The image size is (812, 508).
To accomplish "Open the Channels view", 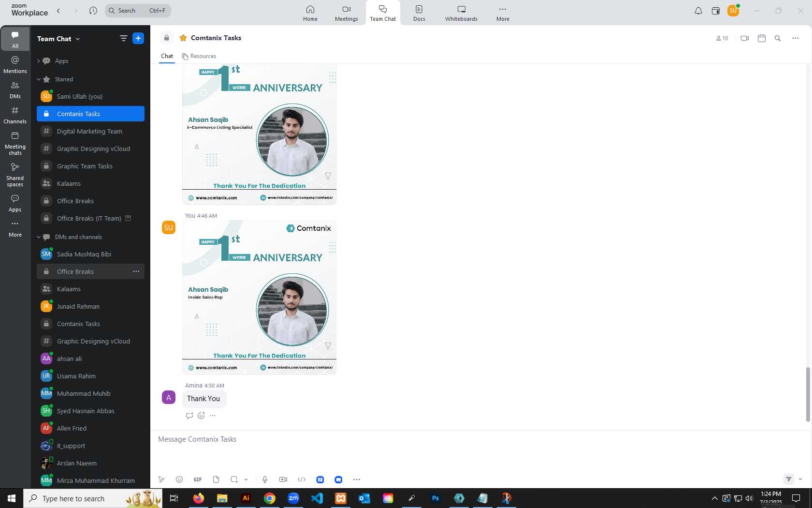I will (x=15, y=115).
